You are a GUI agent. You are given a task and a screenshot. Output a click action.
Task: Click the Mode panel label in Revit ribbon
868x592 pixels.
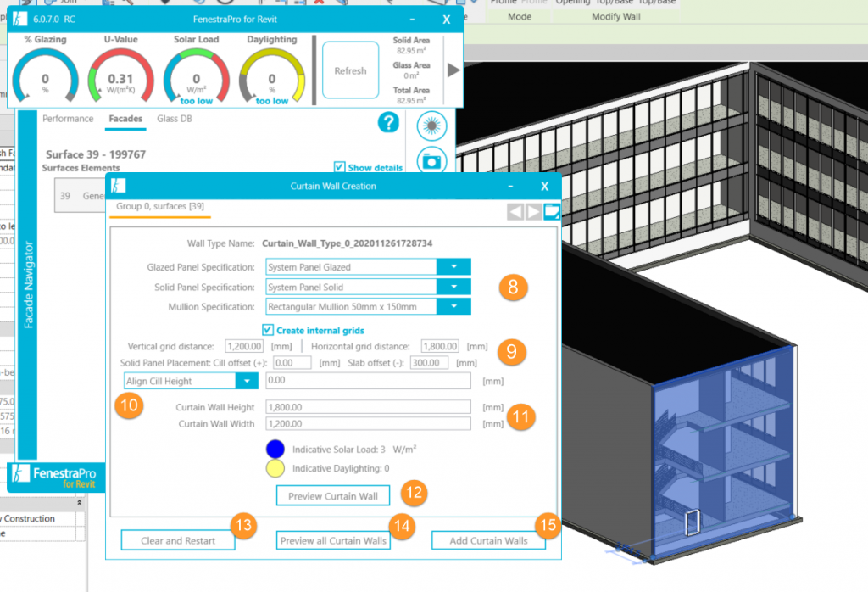tap(520, 17)
